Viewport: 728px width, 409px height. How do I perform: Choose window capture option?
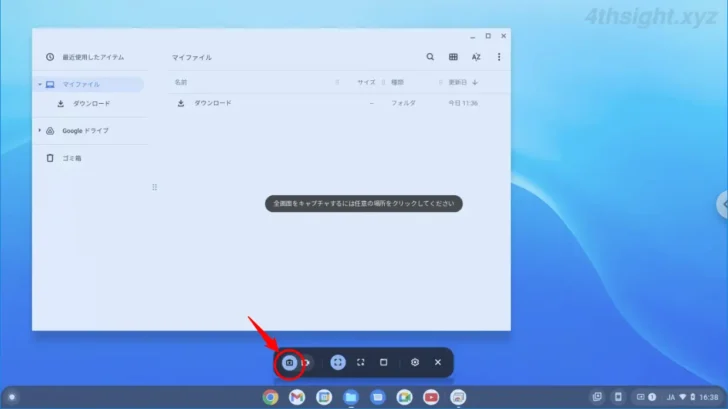384,363
